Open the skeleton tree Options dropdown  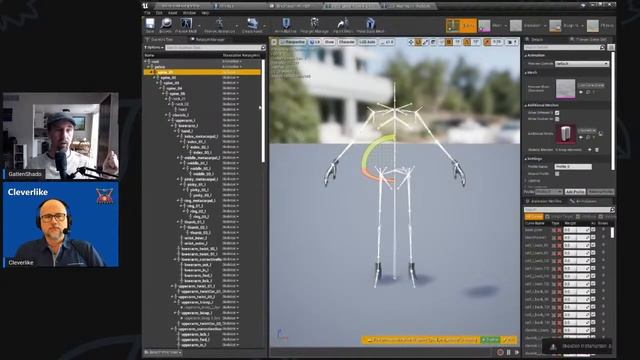pyautogui.click(x=154, y=48)
